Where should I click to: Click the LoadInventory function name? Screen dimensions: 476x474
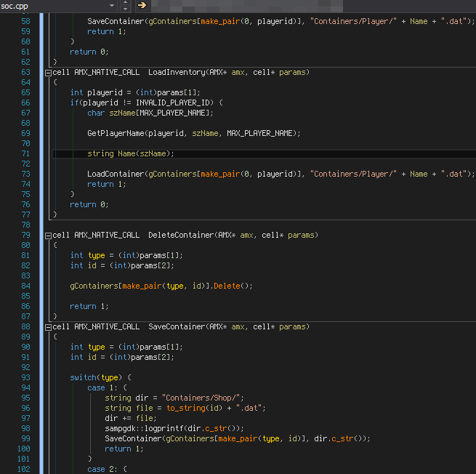click(x=177, y=72)
